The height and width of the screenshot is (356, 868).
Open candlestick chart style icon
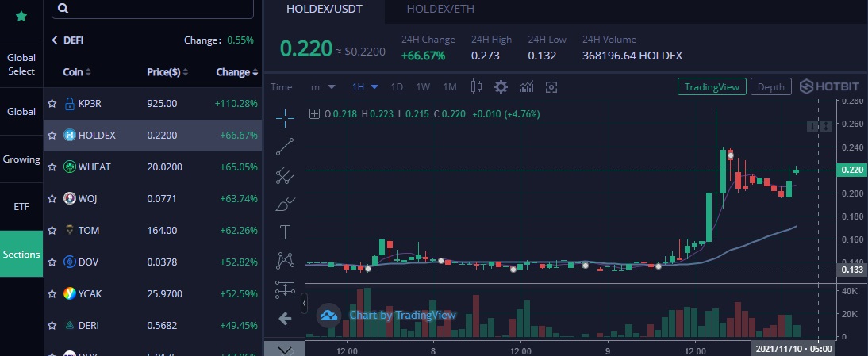476,86
